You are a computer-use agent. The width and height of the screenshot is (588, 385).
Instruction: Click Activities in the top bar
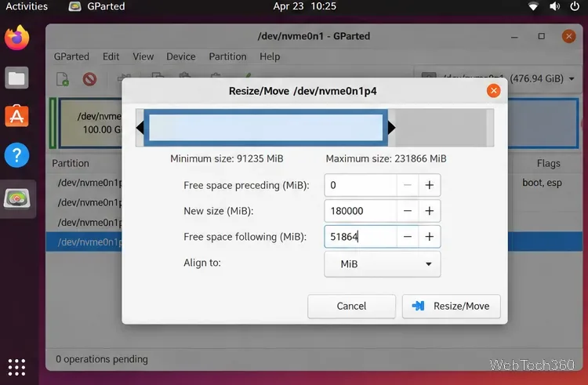[x=27, y=6]
